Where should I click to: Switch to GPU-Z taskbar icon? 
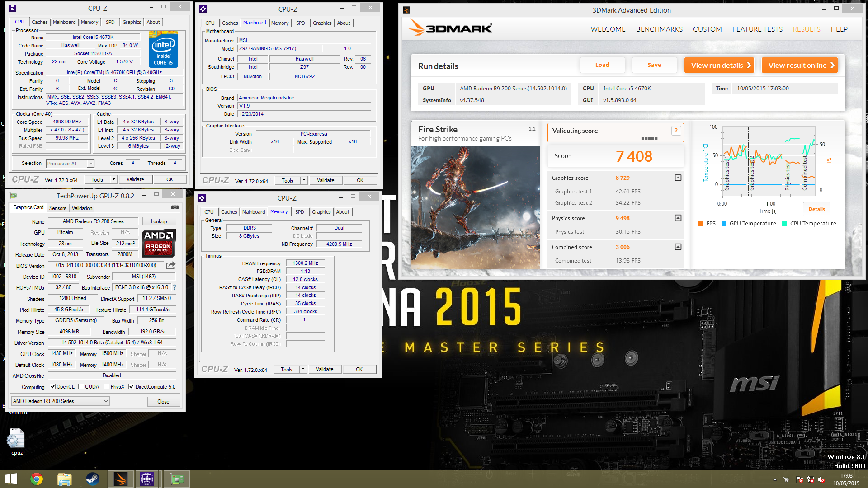click(176, 479)
